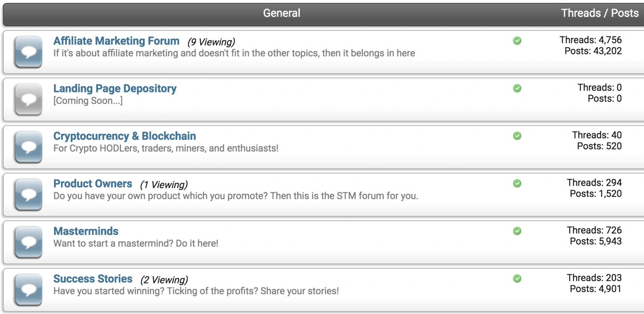644x314 pixels.
Task: Open the Affiliate Marketing Forum
Action: tap(116, 41)
